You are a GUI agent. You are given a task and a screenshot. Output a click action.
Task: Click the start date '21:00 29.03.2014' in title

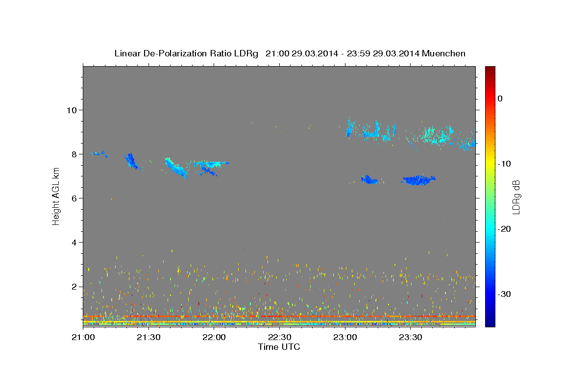[302, 53]
